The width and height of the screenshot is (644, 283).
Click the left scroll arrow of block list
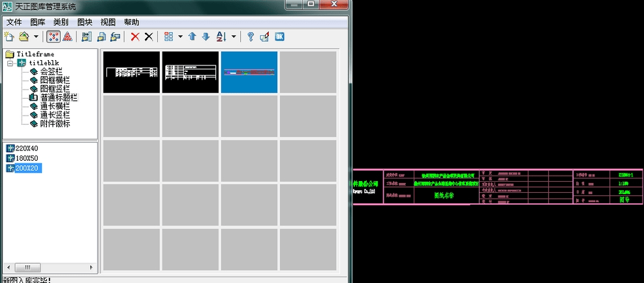(8, 267)
